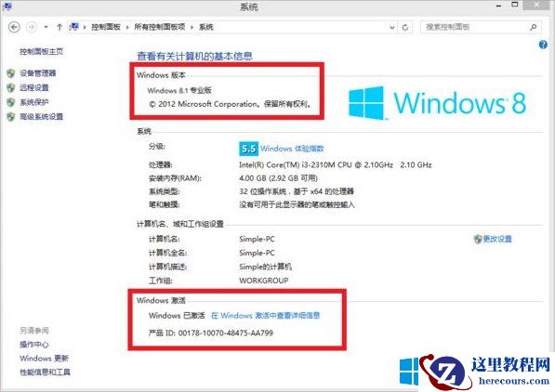
Task: Click the shield icon beside 设备管理器
Action: click(11, 73)
